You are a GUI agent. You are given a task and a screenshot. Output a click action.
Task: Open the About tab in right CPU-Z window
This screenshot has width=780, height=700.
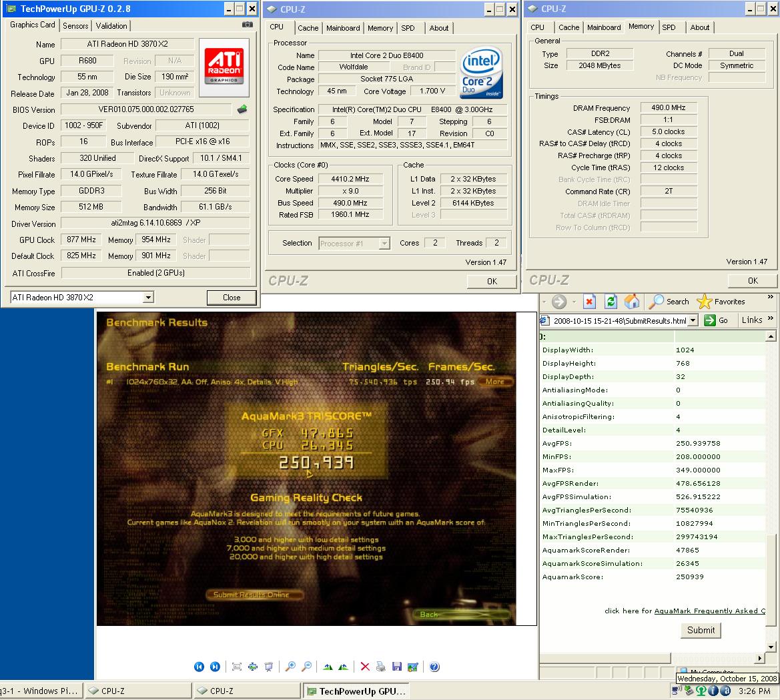pos(700,27)
